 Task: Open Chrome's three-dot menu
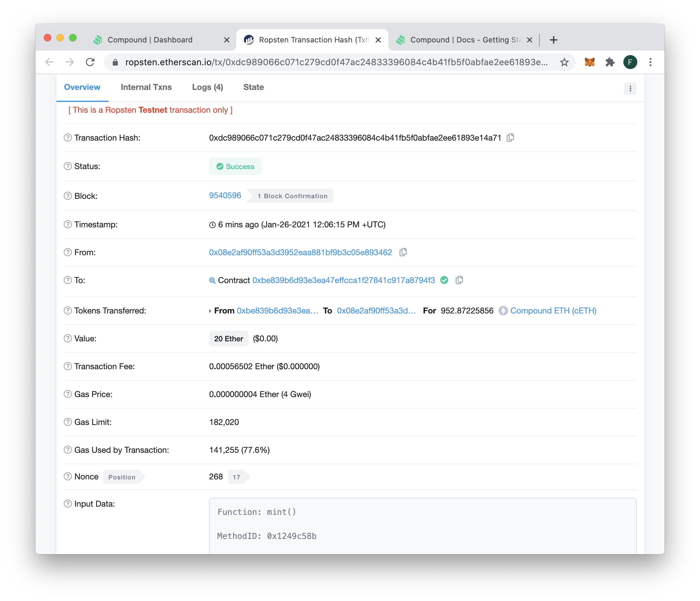coord(650,62)
